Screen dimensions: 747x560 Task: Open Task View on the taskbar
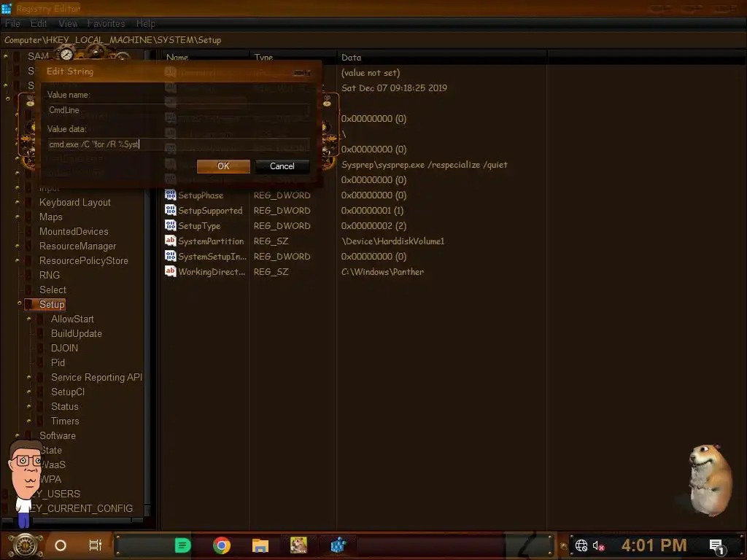pyautogui.click(x=96, y=545)
